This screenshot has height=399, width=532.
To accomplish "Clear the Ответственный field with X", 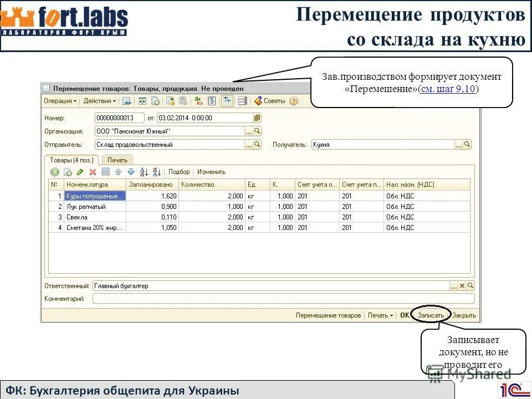I will [x=462, y=286].
